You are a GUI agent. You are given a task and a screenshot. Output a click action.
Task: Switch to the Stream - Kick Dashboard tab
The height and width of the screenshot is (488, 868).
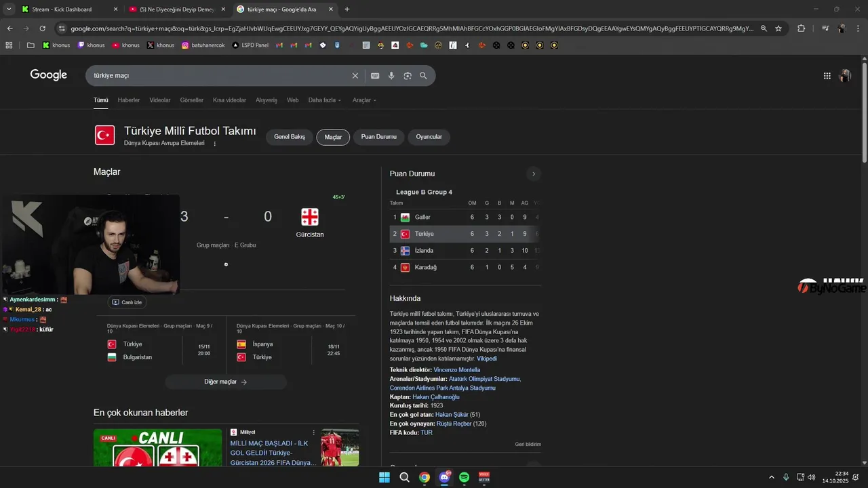(68, 9)
